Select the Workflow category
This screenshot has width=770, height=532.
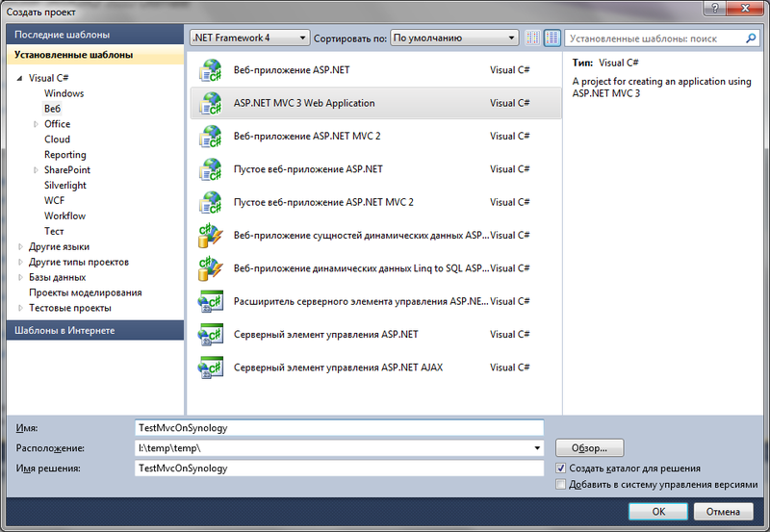64,215
